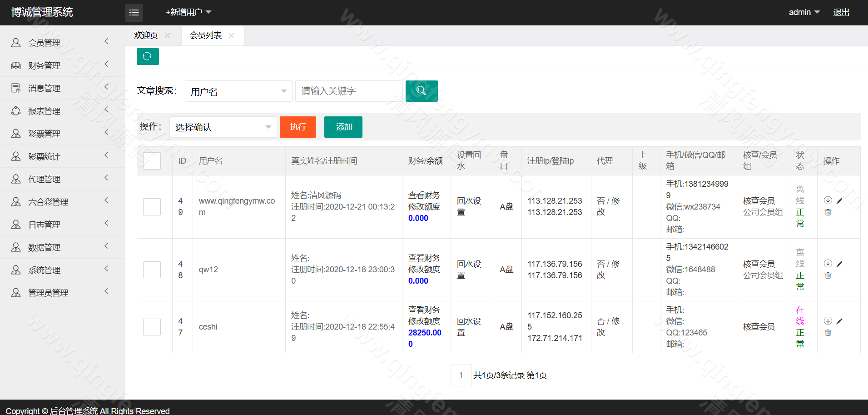Click the pencil edit icon for user qw12
The height and width of the screenshot is (415, 868).
(x=839, y=264)
